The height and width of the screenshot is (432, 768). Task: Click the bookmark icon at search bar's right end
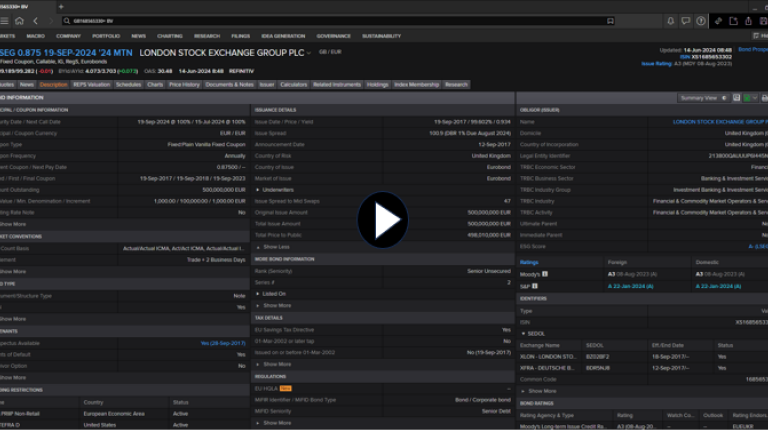[x=610, y=20]
